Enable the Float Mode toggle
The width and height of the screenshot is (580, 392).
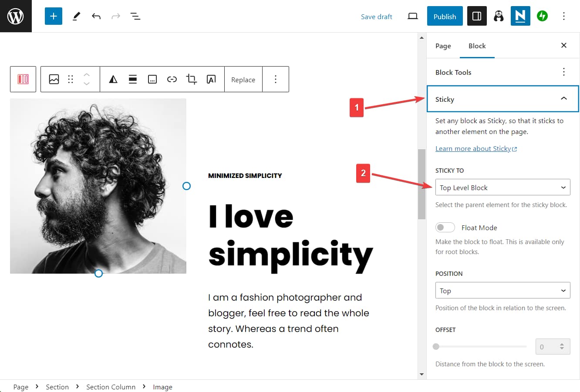[445, 228]
